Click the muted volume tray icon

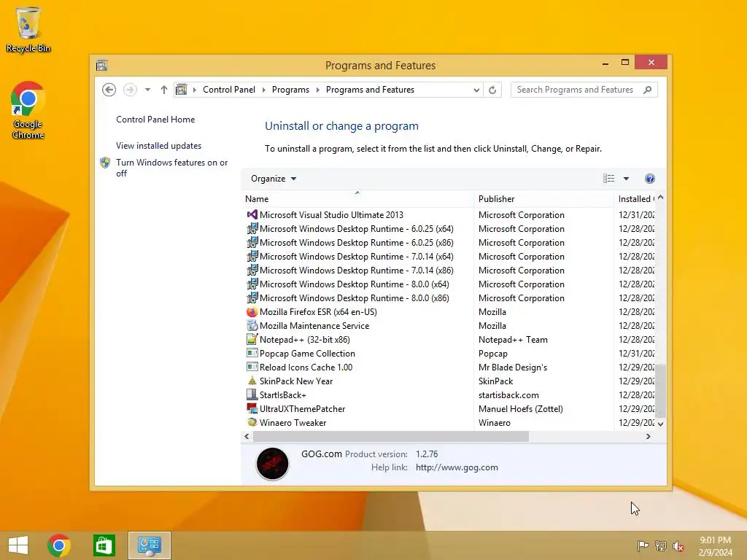(x=678, y=545)
